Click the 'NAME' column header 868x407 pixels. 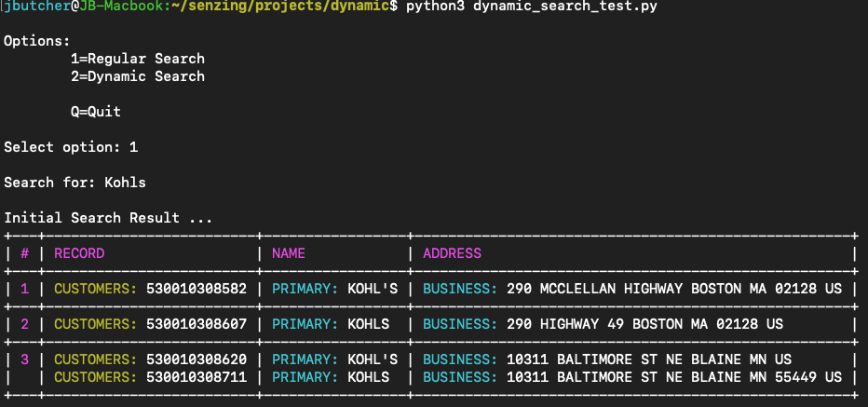(x=289, y=253)
